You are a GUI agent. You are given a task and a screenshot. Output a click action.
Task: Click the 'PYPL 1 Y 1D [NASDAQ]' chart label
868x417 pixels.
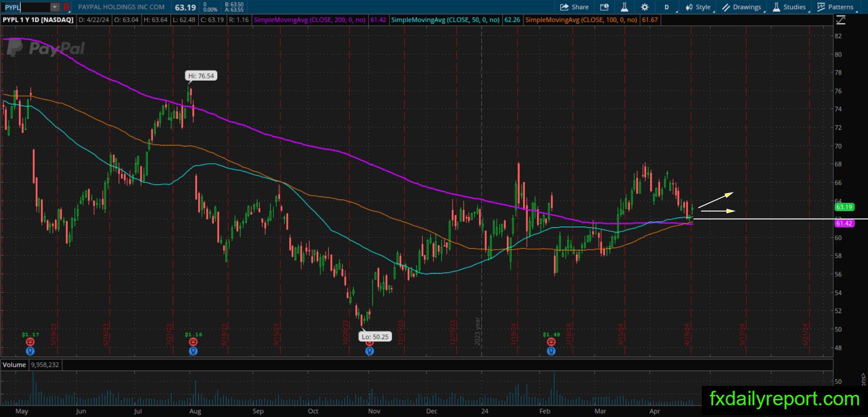click(x=38, y=20)
